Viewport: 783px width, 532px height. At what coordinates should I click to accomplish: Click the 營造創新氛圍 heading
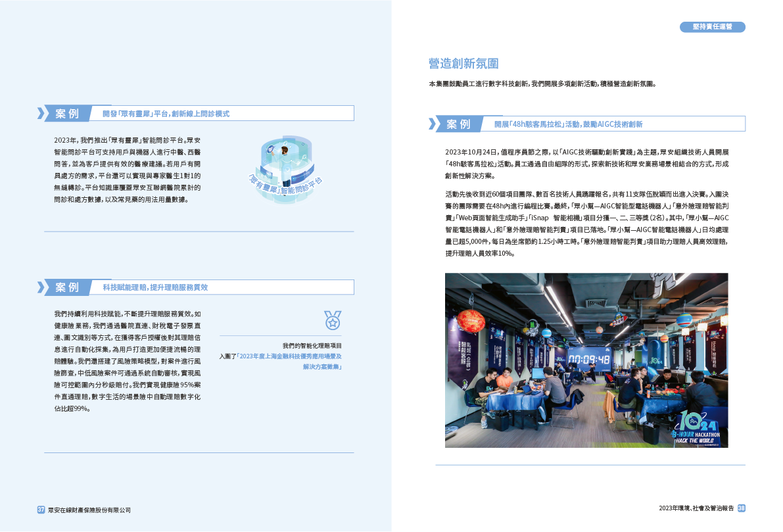point(463,64)
